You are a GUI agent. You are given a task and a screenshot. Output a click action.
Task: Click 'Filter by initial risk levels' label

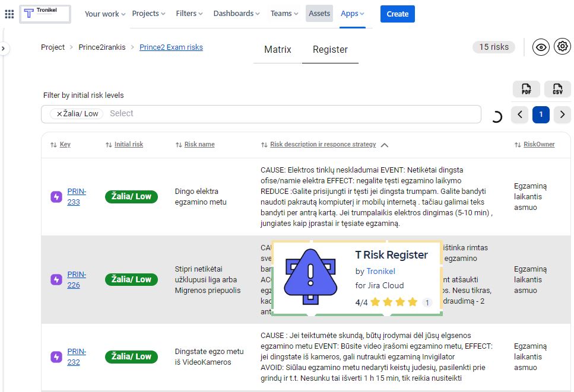84,95
